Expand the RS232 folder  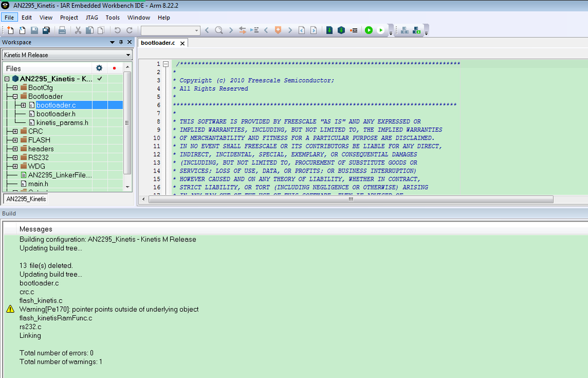15,158
